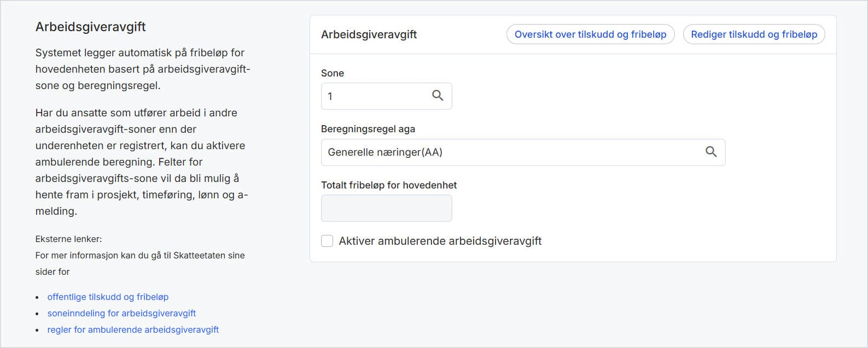Screen dimensions: 868x348
Task: Click the 'Har du ansatte' help paragraph
Action: [x=141, y=162]
